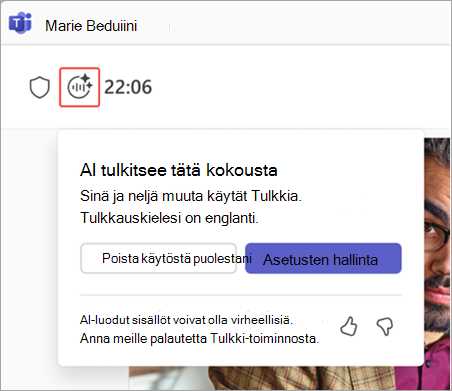The width and height of the screenshot is (452, 391).
Task: Open the shield privacy icon
Action: click(40, 87)
